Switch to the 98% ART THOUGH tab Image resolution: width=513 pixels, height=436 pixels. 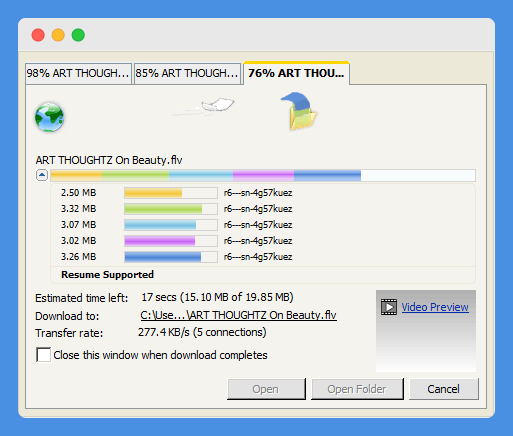[x=78, y=73]
